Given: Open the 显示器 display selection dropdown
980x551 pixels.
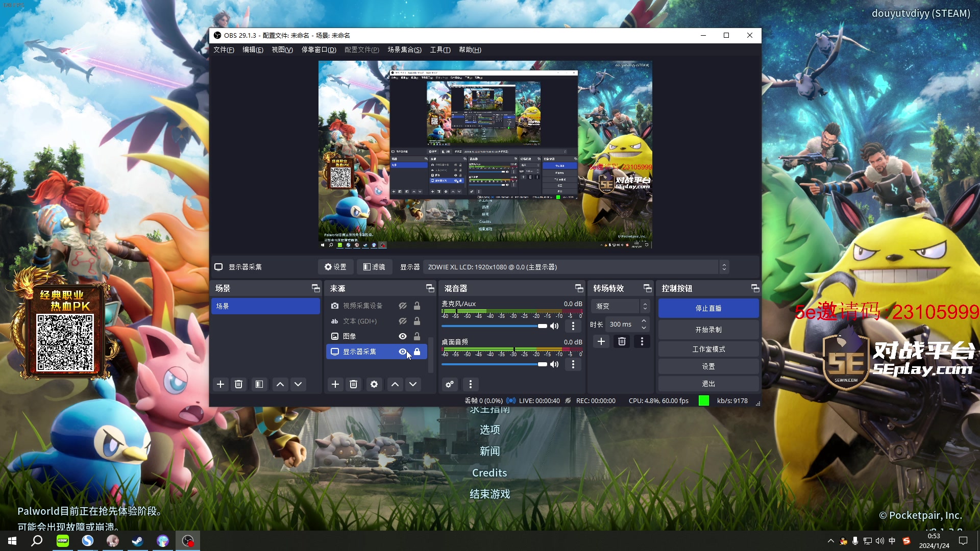Looking at the screenshot, I should [576, 267].
